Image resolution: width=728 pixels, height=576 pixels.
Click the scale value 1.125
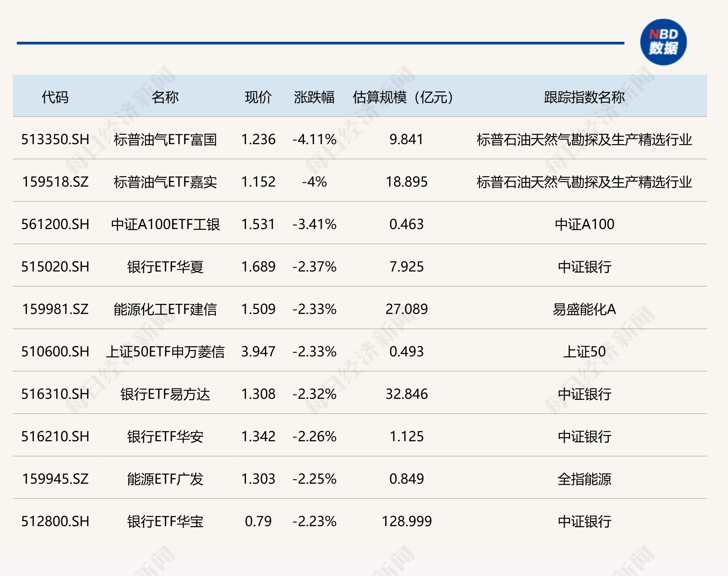click(x=406, y=437)
